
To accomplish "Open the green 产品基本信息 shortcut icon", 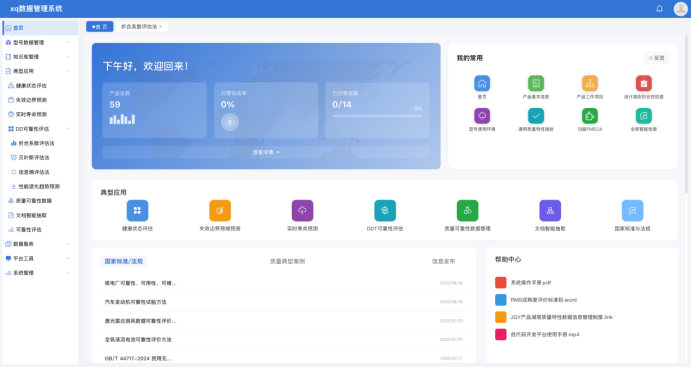I will point(536,83).
